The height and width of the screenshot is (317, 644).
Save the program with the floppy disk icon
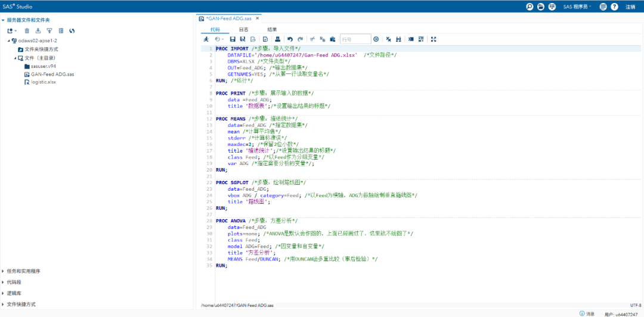233,39
